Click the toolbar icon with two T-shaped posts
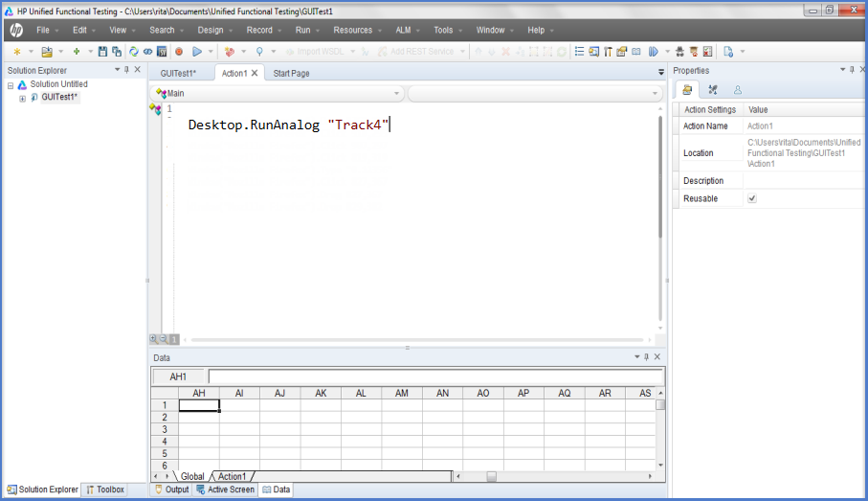Image resolution: width=868 pixels, height=501 pixels. 608,52
